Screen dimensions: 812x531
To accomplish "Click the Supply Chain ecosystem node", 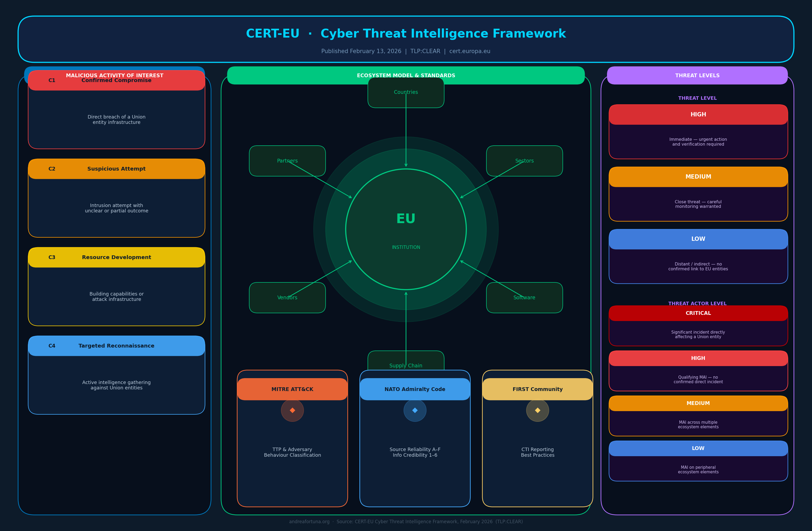I will pos(406,365).
